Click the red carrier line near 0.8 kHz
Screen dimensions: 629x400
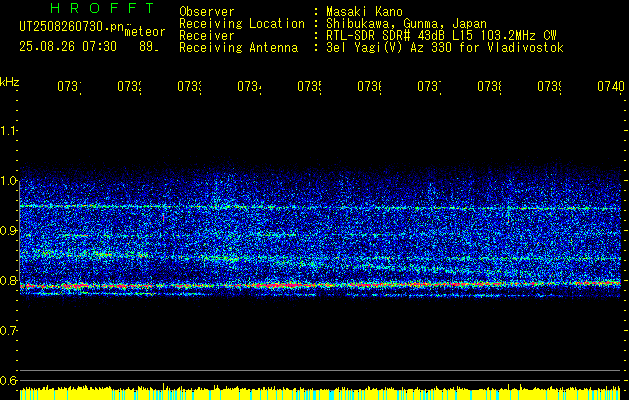[320, 284]
